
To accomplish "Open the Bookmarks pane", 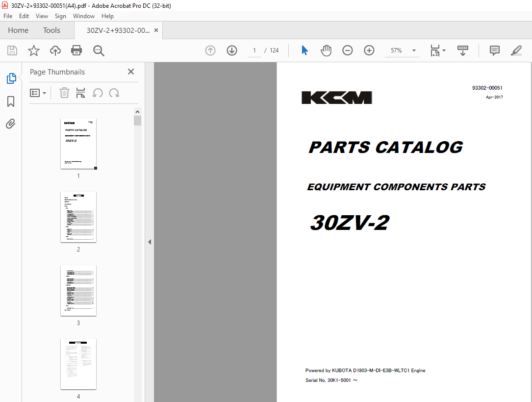I will (11, 101).
